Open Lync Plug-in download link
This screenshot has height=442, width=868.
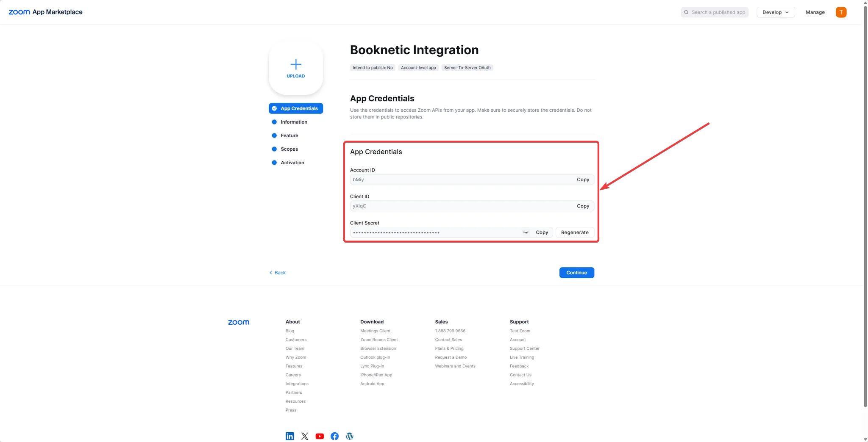[372, 366]
